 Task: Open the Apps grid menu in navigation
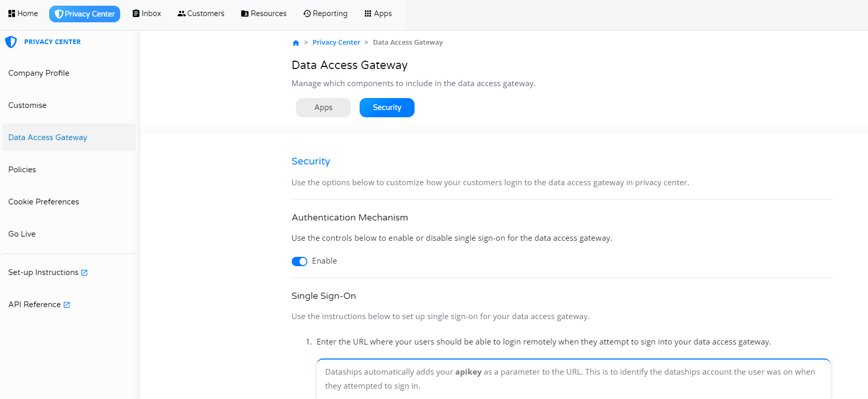tap(378, 13)
